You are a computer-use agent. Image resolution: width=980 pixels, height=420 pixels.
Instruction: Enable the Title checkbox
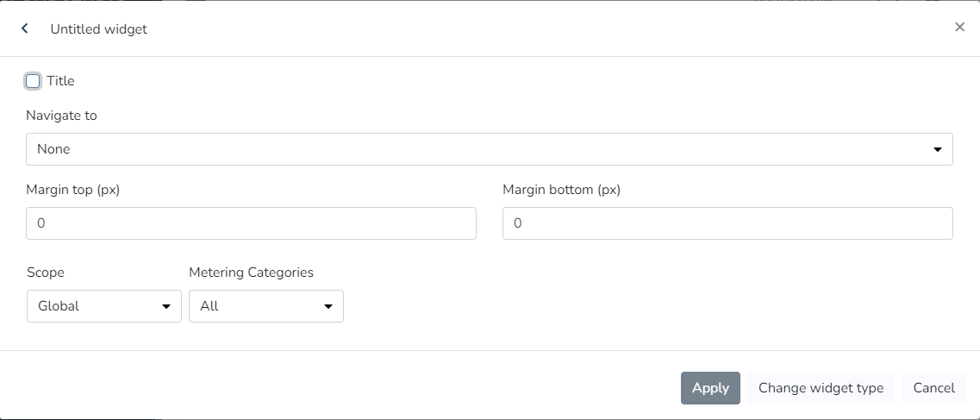click(x=33, y=81)
